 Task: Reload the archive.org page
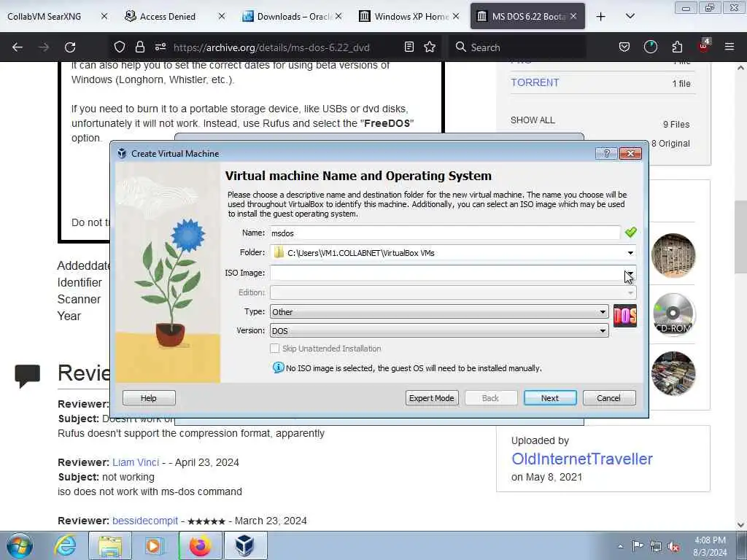[x=70, y=47]
